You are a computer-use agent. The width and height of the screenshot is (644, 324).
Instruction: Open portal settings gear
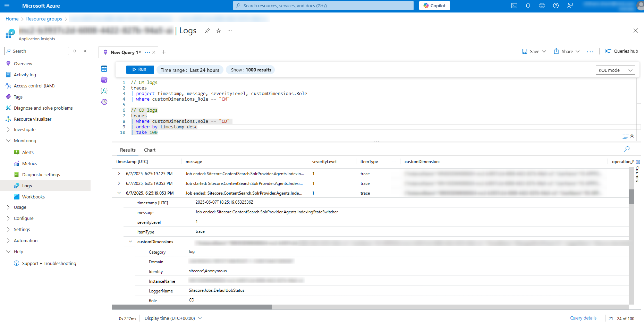542,6
